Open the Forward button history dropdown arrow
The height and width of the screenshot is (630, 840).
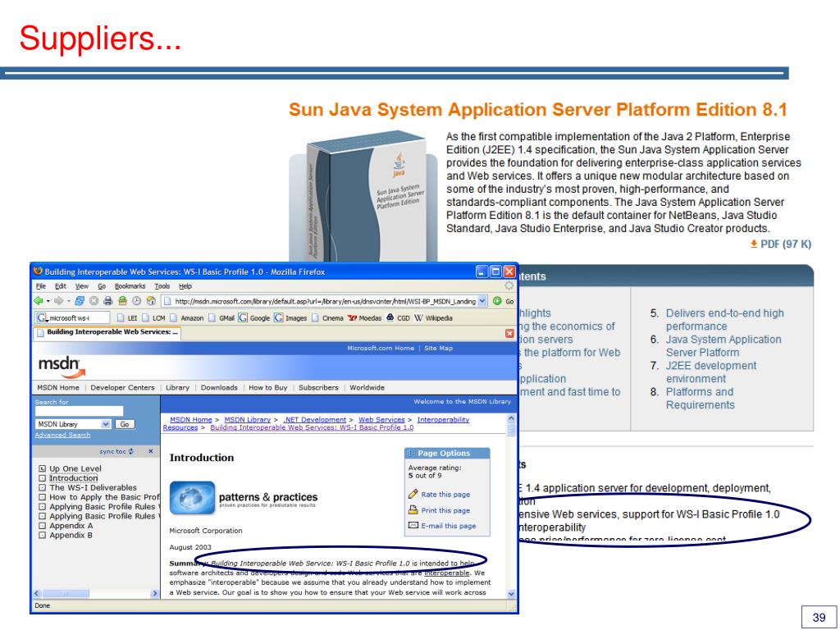coord(68,301)
